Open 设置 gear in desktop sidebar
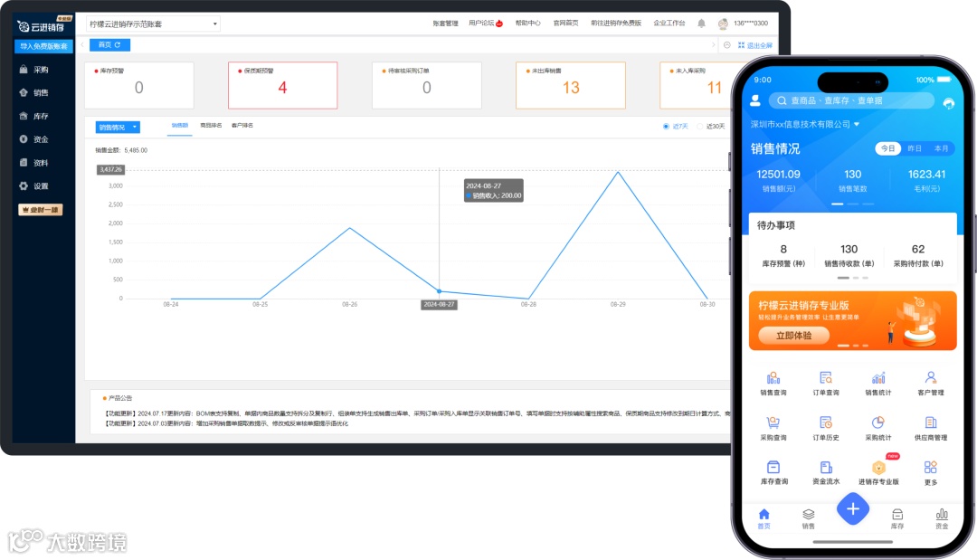The width and height of the screenshot is (977, 560). click(24, 185)
